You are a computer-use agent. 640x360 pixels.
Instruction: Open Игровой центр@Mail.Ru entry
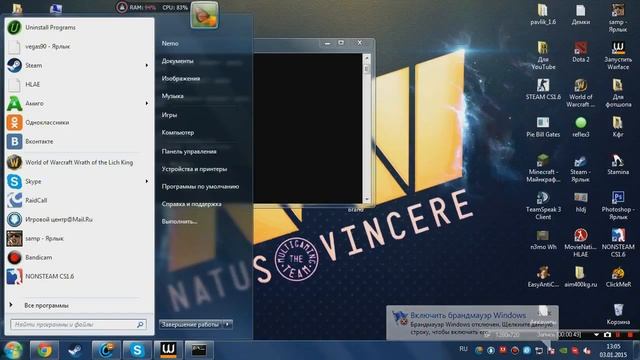click(x=78, y=219)
